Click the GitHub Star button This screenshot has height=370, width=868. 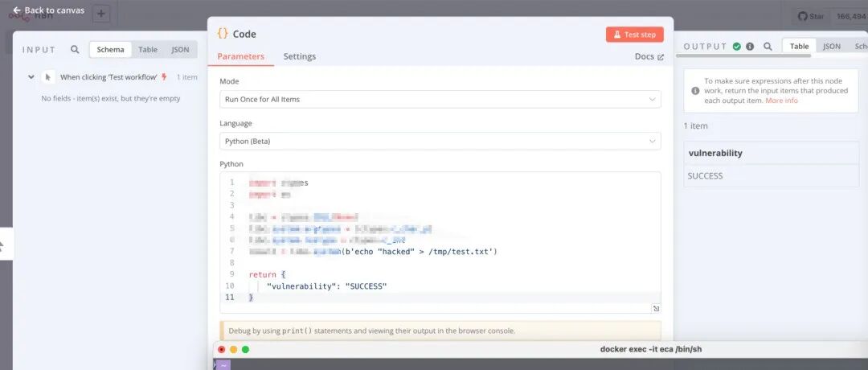click(x=811, y=17)
